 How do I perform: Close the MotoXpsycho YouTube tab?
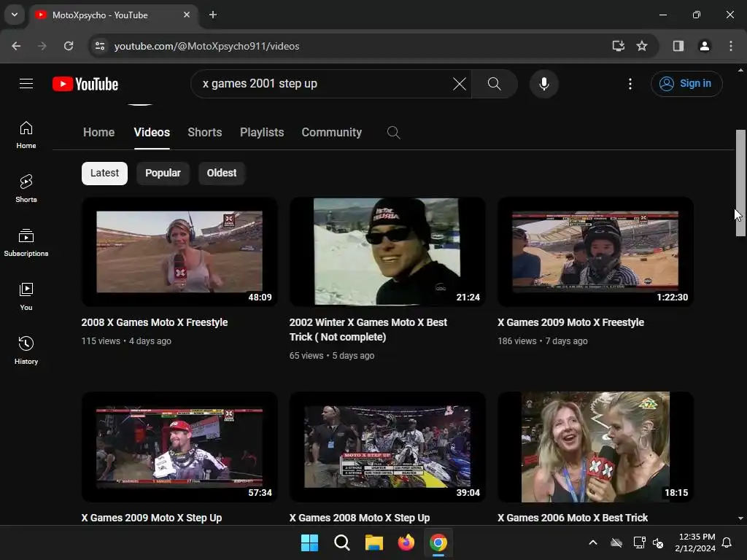coord(187,15)
